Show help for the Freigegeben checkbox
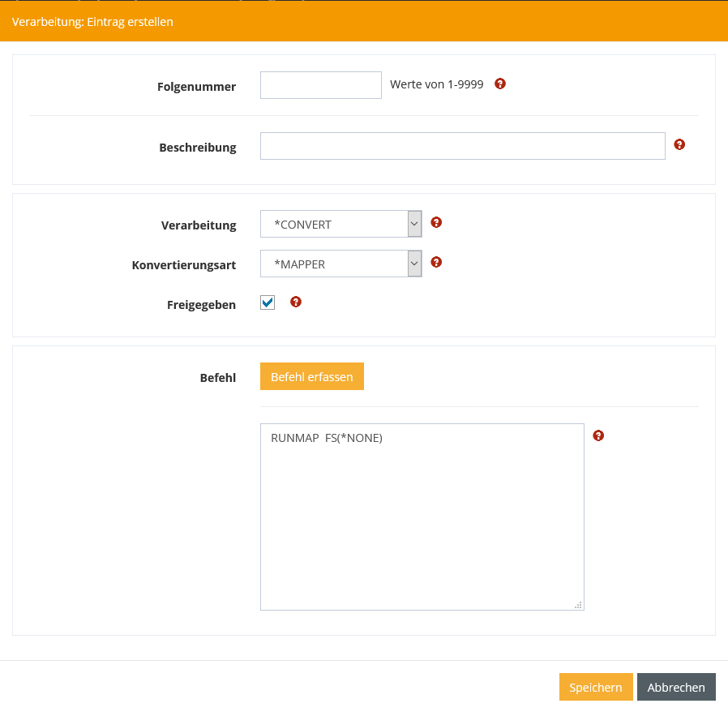Image resolution: width=728 pixels, height=712 pixels. 296,302
